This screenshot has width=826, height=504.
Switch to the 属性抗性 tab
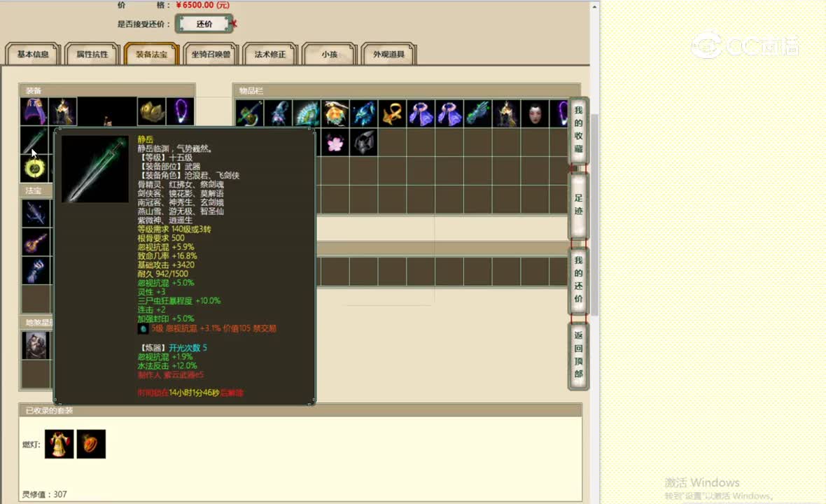click(x=92, y=54)
